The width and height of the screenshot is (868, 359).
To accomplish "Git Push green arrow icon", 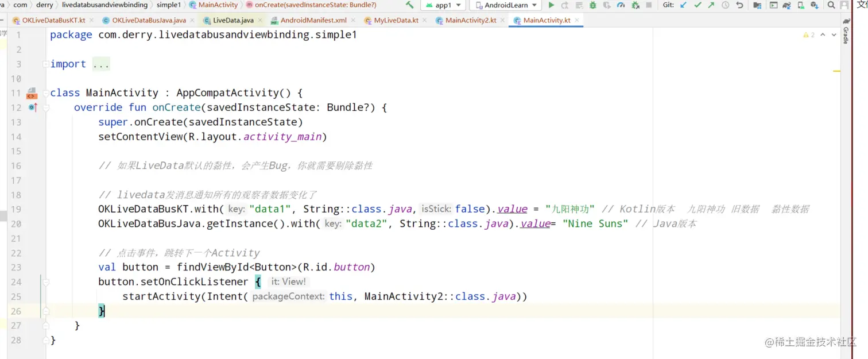I will click(711, 5).
